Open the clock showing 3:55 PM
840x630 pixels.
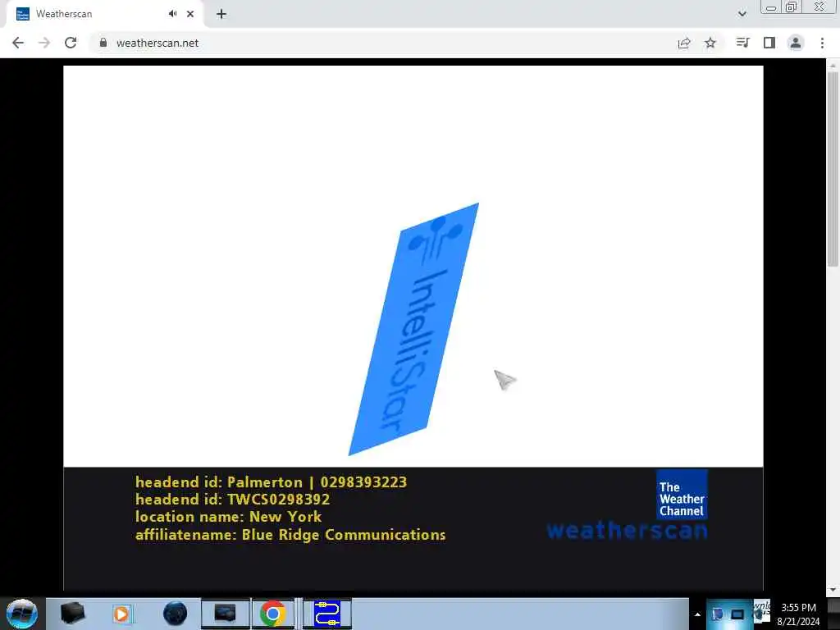(799, 614)
